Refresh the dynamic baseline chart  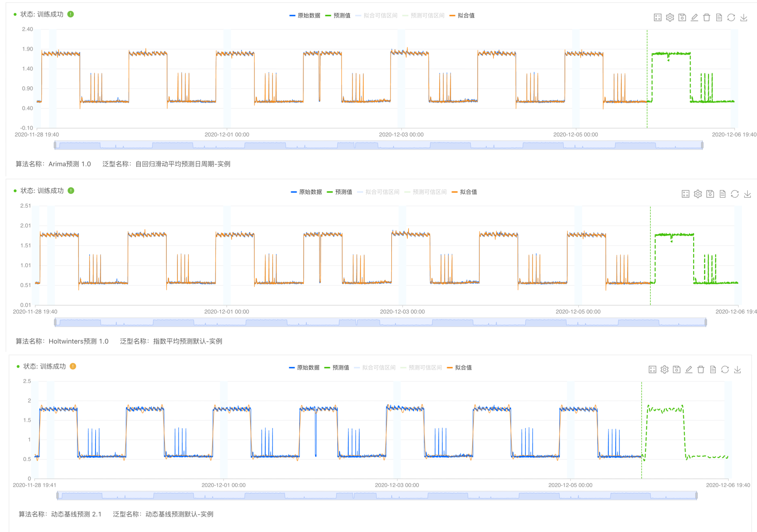[x=725, y=369]
